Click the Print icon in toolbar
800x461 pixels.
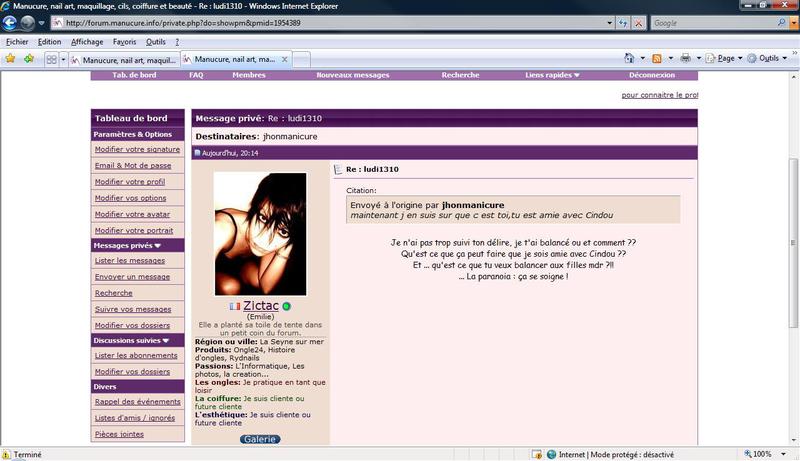click(686, 59)
